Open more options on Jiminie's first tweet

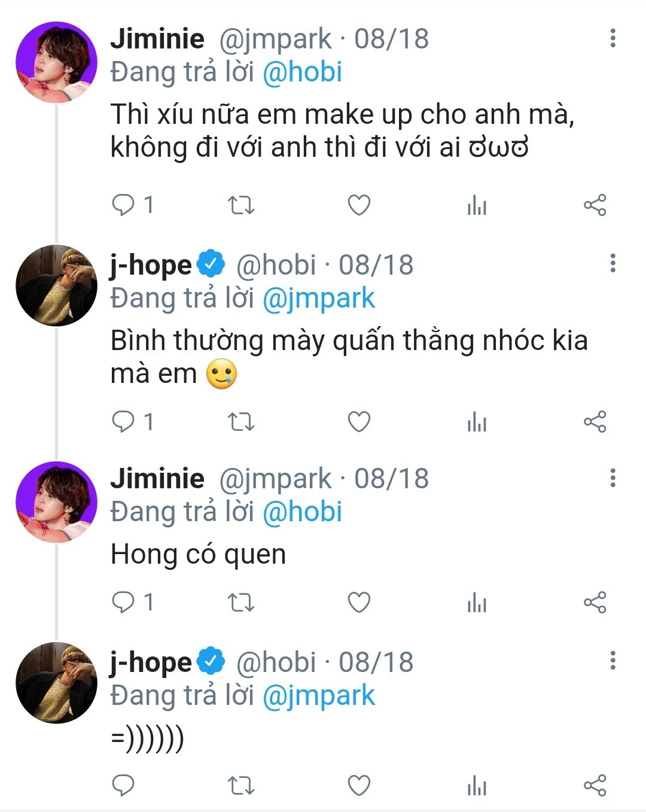coord(613,38)
